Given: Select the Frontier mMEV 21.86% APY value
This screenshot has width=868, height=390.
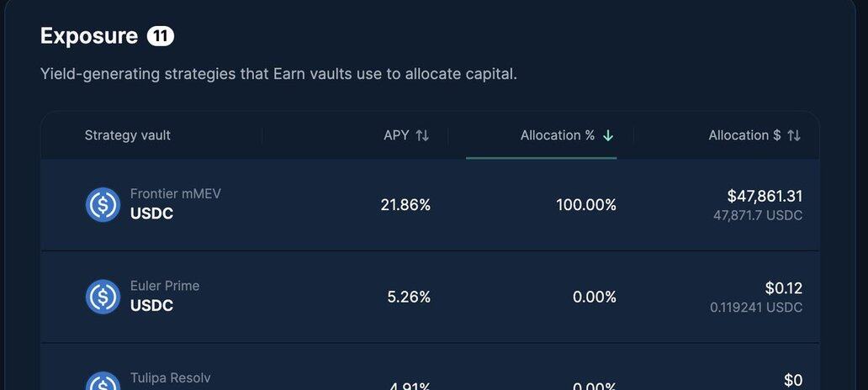Looking at the screenshot, I should click(405, 205).
